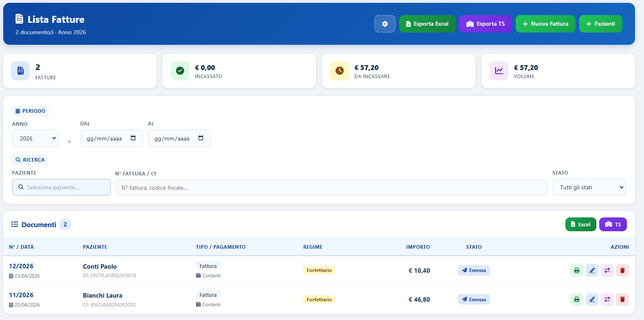Click the small green Excel button in Documenti
Screen dimensions: 644x320
coord(580,224)
